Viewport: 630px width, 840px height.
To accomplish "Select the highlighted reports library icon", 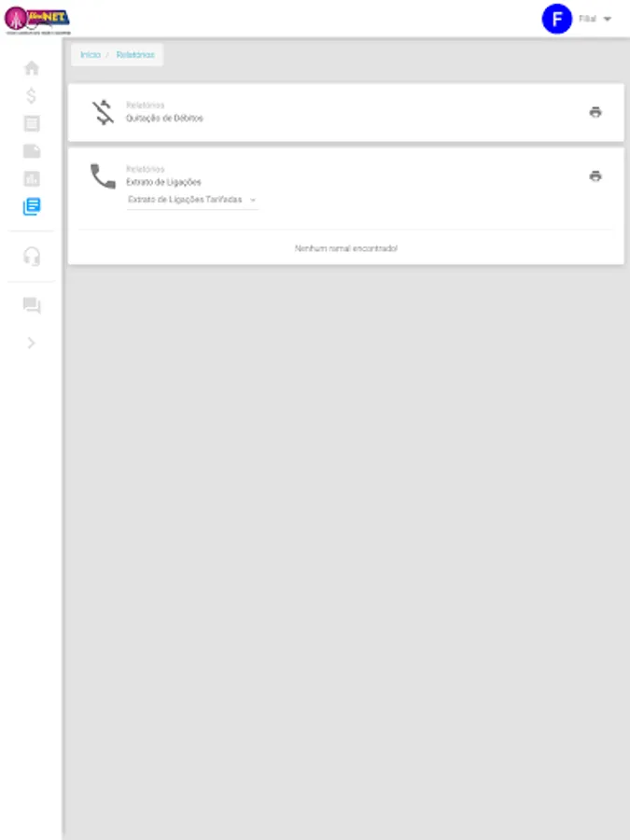I will coord(32,206).
